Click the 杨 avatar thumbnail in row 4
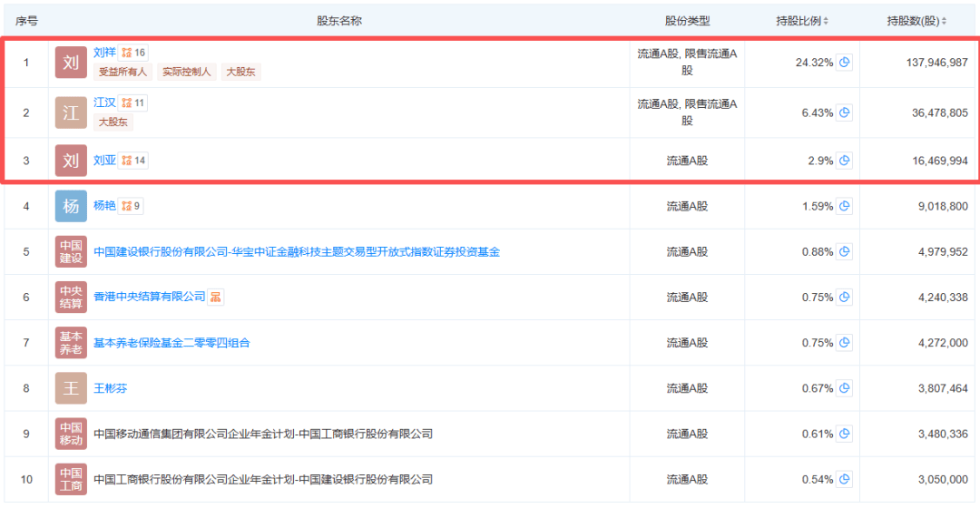 point(71,206)
